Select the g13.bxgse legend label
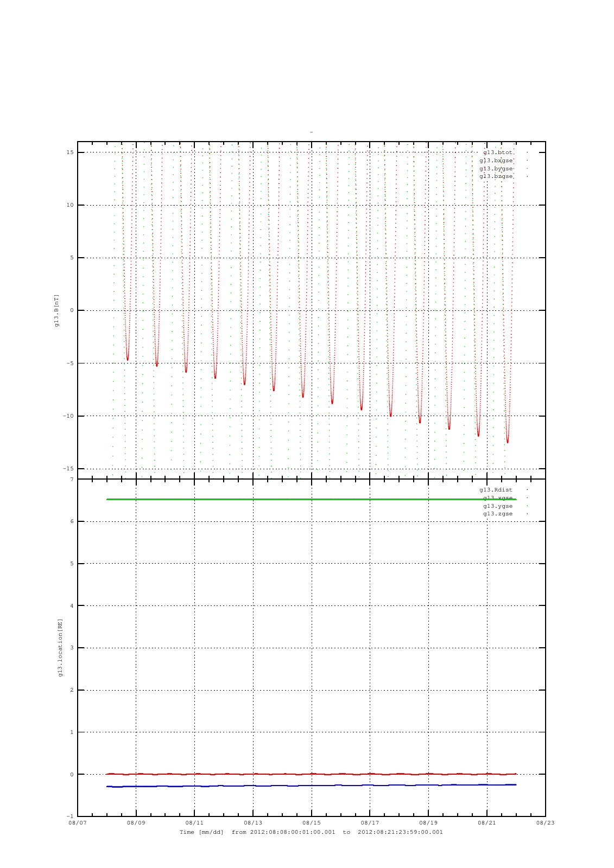Viewport: 614px width, 868px height. pos(496,161)
